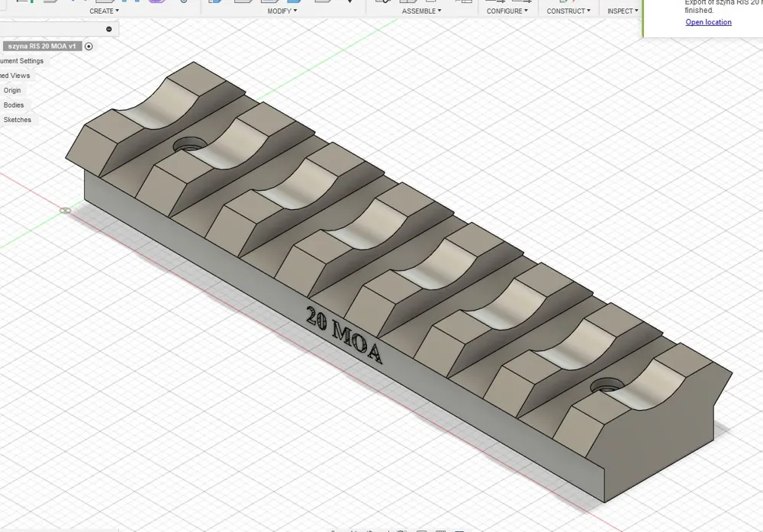763x532 pixels.
Task: Select Document Settings in the browser tree
Action: click(21, 61)
